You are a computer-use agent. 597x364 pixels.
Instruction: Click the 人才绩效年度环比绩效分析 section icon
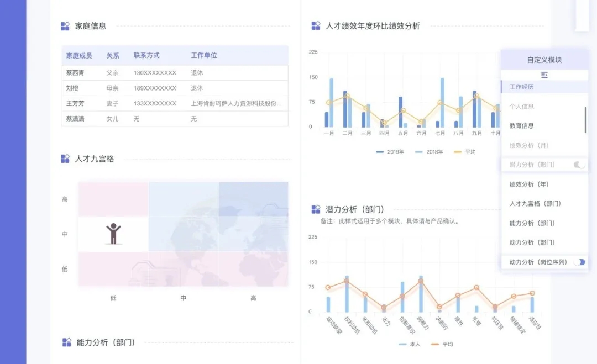point(316,26)
